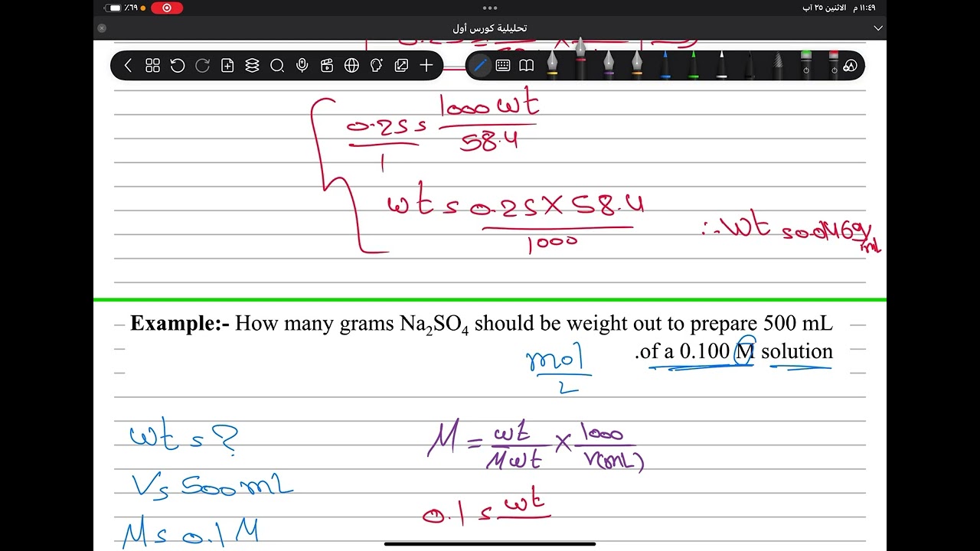Open the web browser globe tool
Screen dimensions: 980x551
[x=351, y=66]
